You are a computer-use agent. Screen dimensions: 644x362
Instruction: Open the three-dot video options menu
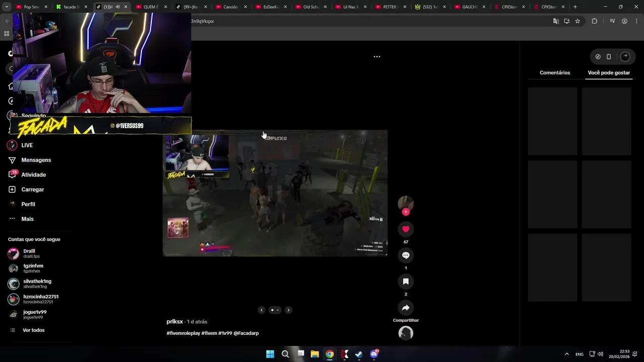[377, 57]
